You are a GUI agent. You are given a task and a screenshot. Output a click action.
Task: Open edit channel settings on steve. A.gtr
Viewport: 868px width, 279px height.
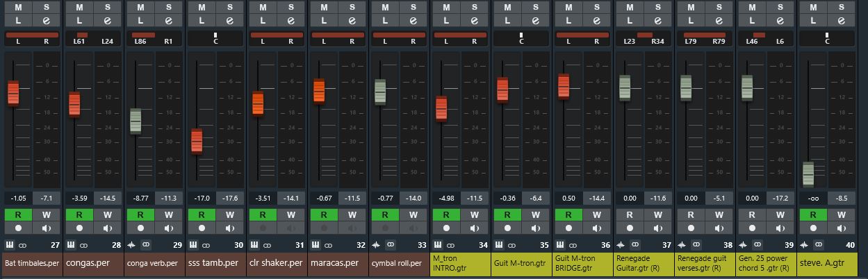[841, 20]
